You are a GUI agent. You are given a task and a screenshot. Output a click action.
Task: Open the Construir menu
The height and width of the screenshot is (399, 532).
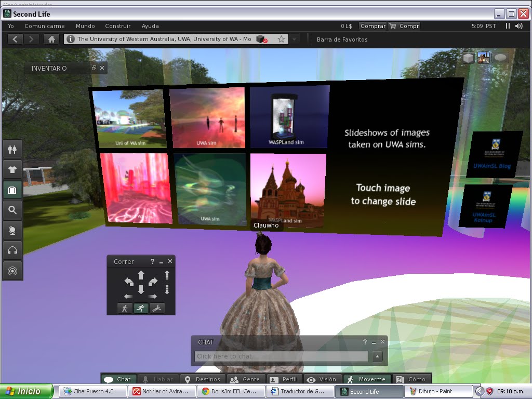click(x=118, y=26)
